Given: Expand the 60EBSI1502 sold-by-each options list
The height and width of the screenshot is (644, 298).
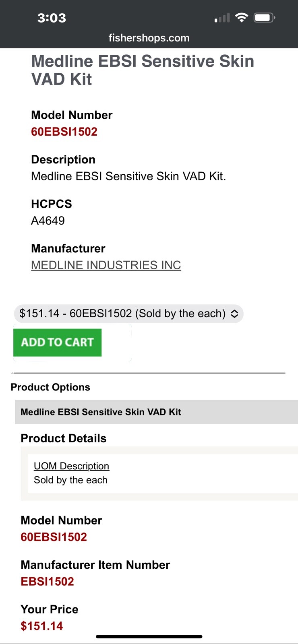Looking at the screenshot, I should (129, 314).
